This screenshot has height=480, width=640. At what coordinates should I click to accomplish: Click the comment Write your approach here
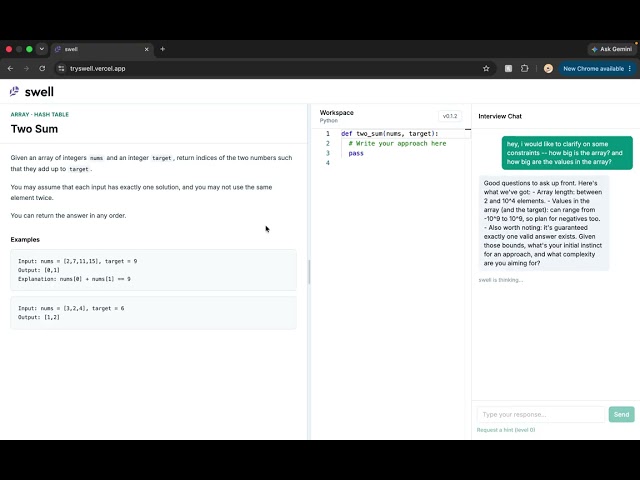[x=397, y=143]
